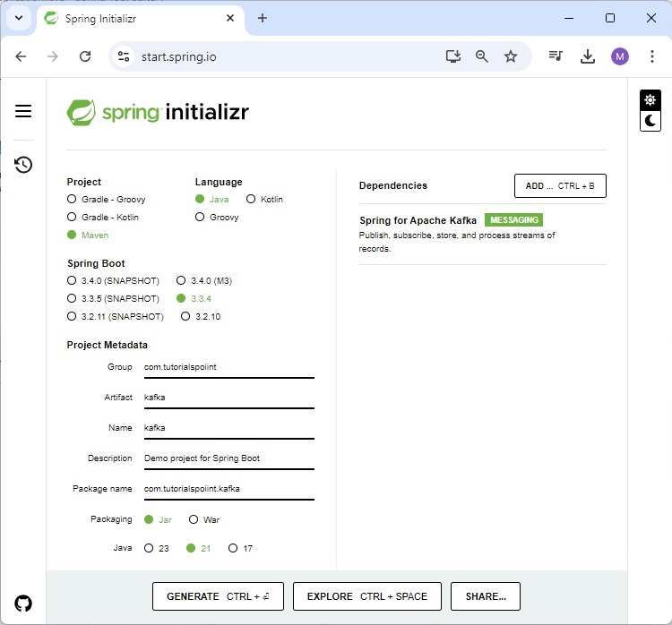672x625 pixels.
Task: Select Spring Boot 3.2.11 (SNAPSHOT)
Action: [116, 317]
